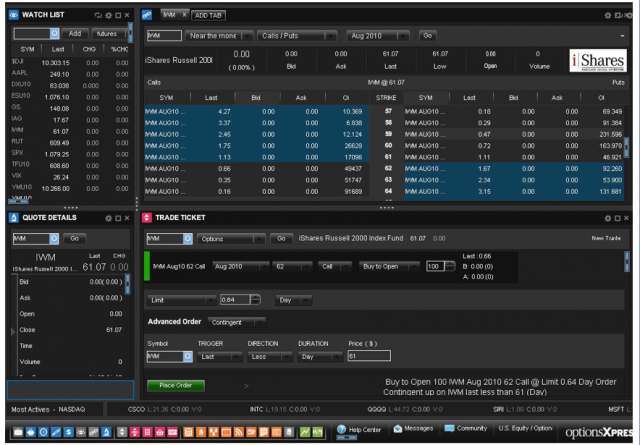The height and width of the screenshot is (445, 640).
Task: Open the DIRECTION 'Less' dropdown
Action: 270,357
